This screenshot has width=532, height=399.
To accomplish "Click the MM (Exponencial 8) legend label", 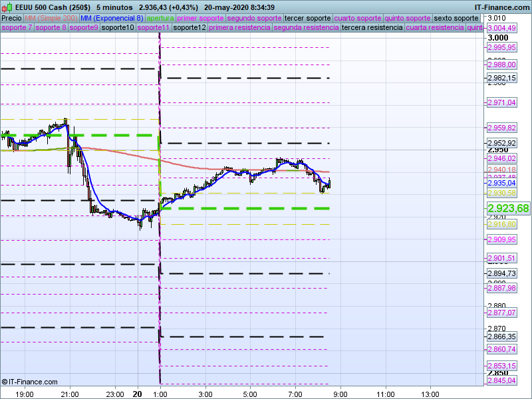I will pyautogui.click(x=116, y=18).
